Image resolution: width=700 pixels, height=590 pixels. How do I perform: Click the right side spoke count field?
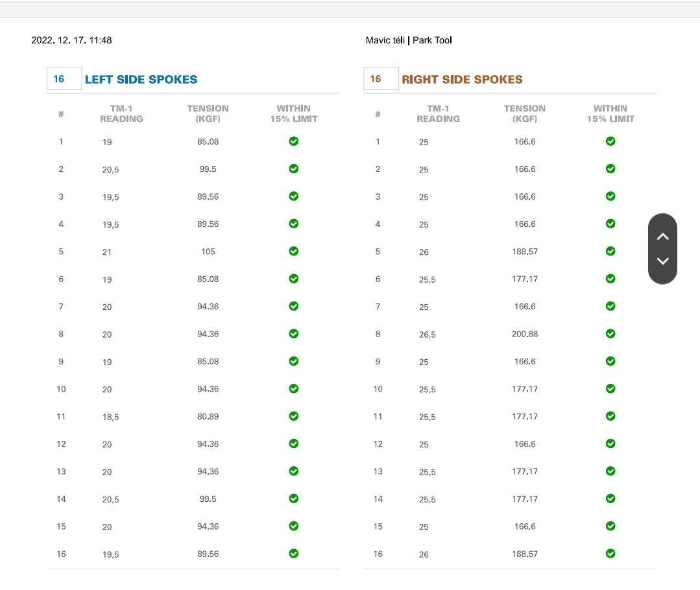[380, 79]
